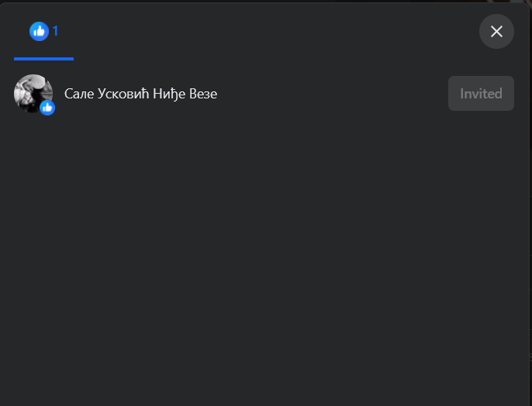
Task: Click the blue thumbs-up icon at top
Action: point(39,32)
